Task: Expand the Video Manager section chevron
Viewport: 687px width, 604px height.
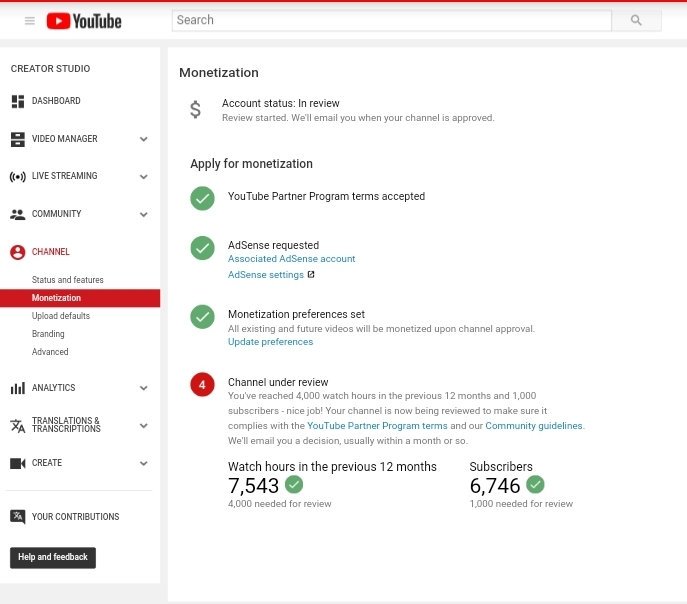Action: (x=143, y=139)
